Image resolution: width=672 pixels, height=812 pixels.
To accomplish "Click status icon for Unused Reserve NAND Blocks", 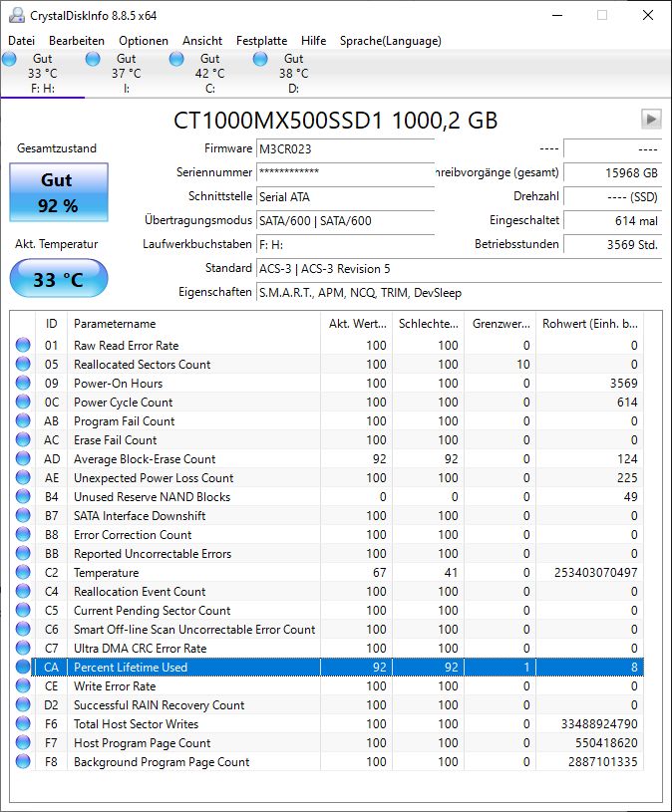I will point(23,496).
